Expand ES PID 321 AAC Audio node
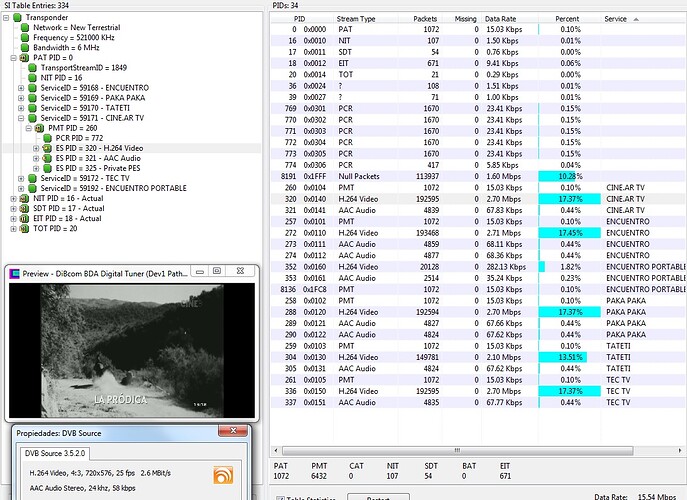Viewport: 687px width, 500px height. 36,159
